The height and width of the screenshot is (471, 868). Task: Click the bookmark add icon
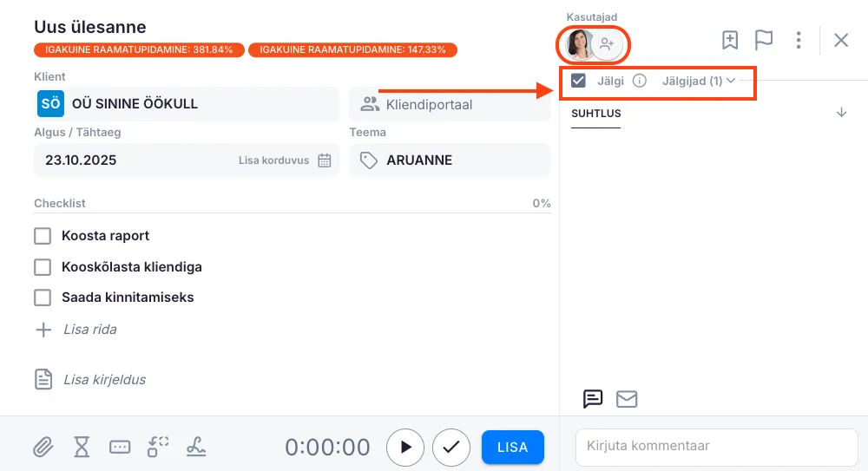[730, 40]
